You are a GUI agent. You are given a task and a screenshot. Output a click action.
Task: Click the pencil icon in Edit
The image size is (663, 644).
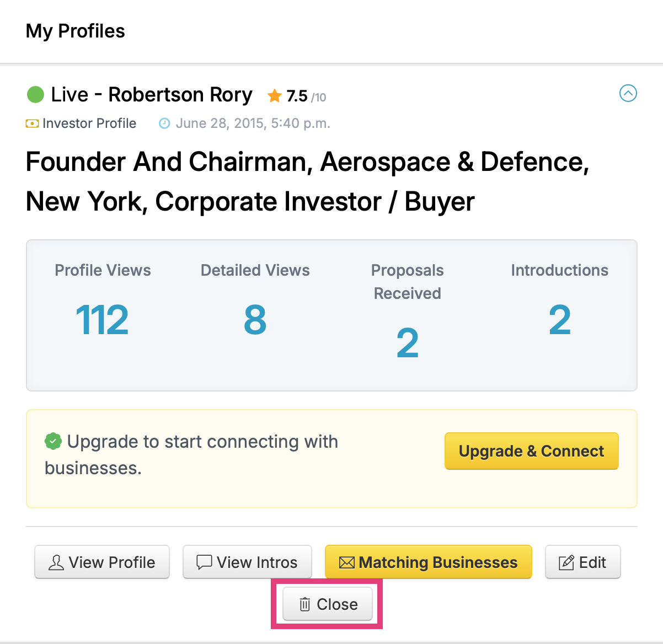[x=566, y=562]
